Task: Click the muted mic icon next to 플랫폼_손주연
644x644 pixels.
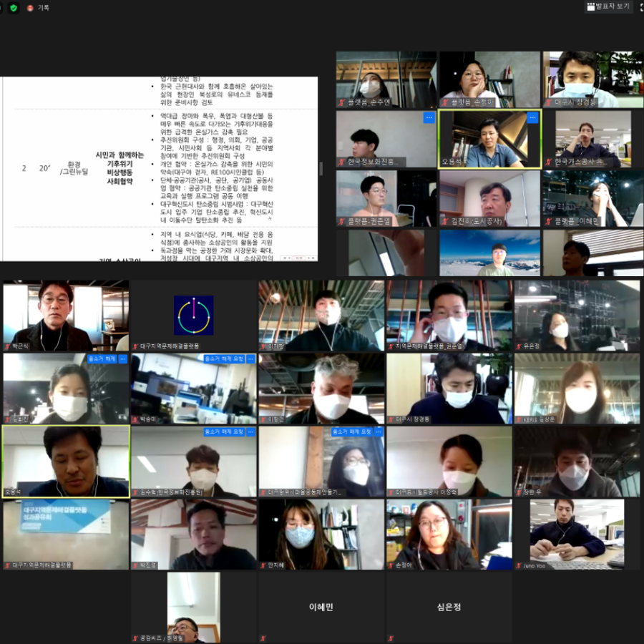Action: coord(342,102)
